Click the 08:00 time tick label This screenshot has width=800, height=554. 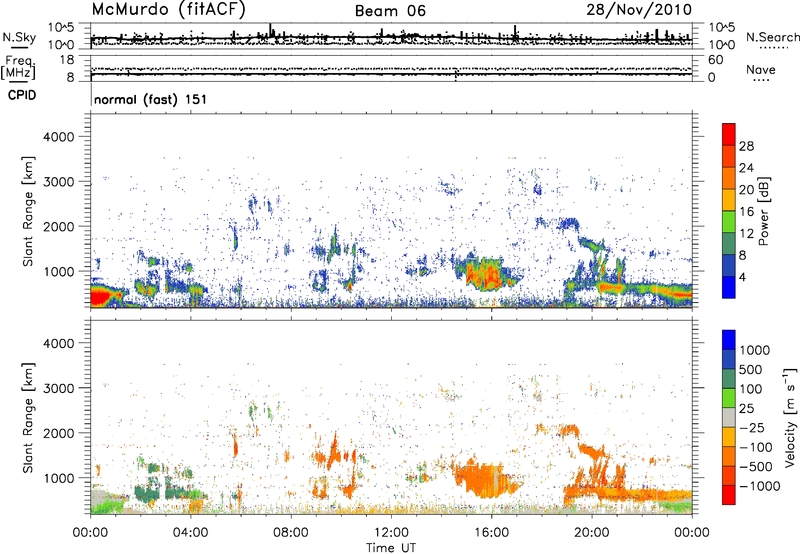[x=291, y=533]
